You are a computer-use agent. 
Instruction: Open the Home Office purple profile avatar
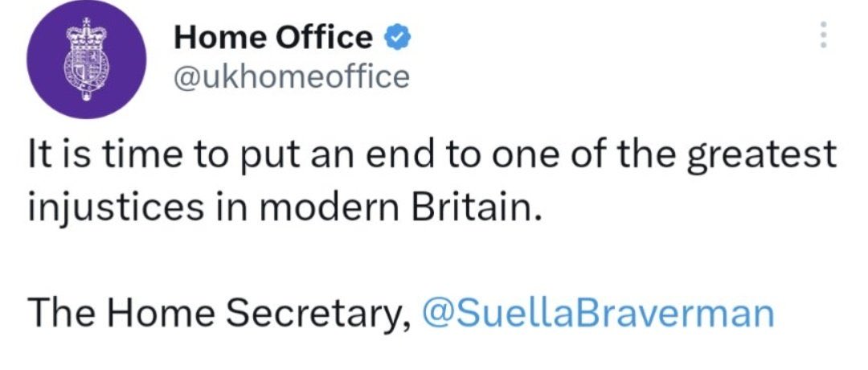[86, 59]
